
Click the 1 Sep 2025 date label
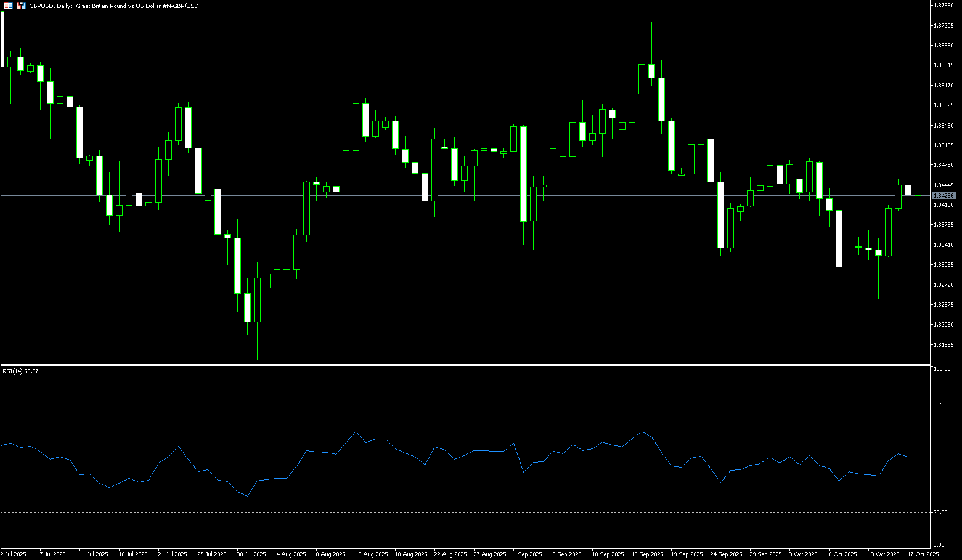pos(528,554)
